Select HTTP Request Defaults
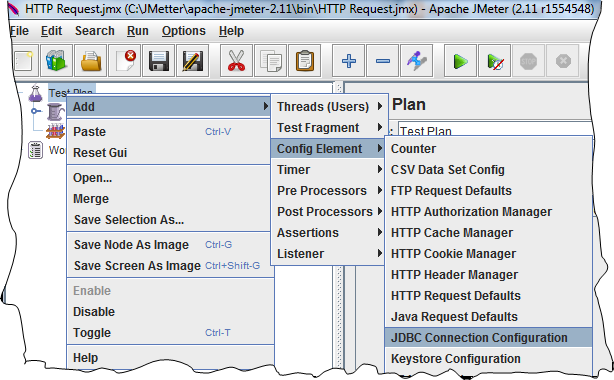The image size is (614, 380). 489,296
